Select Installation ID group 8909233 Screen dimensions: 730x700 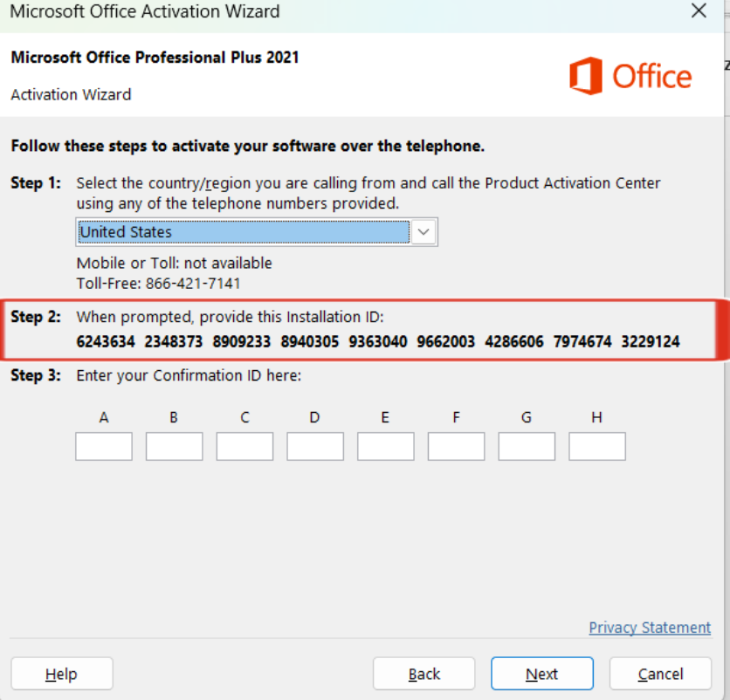[242, 341]
